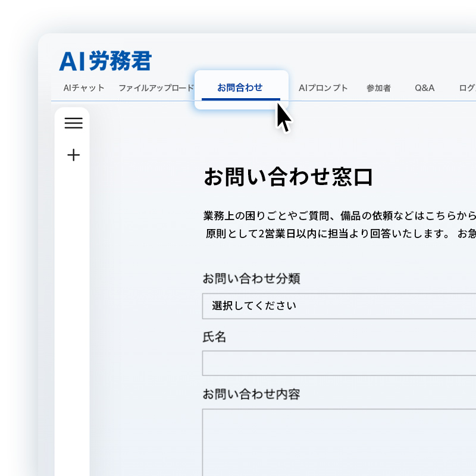Click the description line starting with 業務上の困りごと
Image resolution: width=476 pixels, height=476 pixels.
pos(339,215)
